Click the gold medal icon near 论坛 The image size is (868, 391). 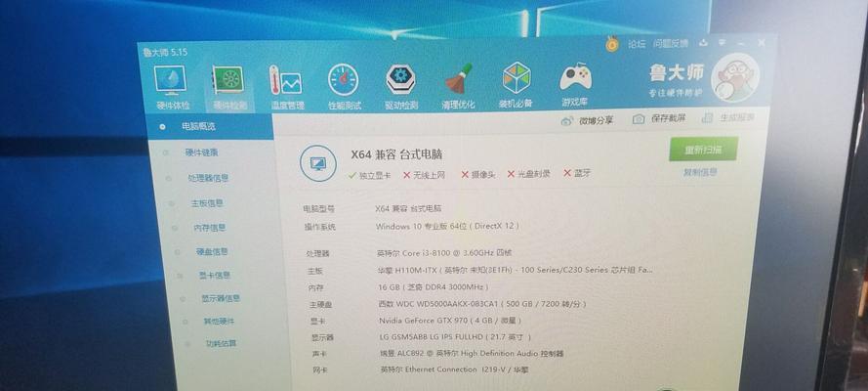click(612, 44)
